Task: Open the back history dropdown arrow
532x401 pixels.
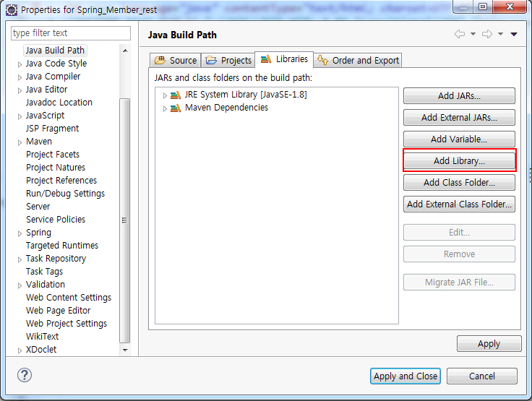Action: tap(473, 34)
